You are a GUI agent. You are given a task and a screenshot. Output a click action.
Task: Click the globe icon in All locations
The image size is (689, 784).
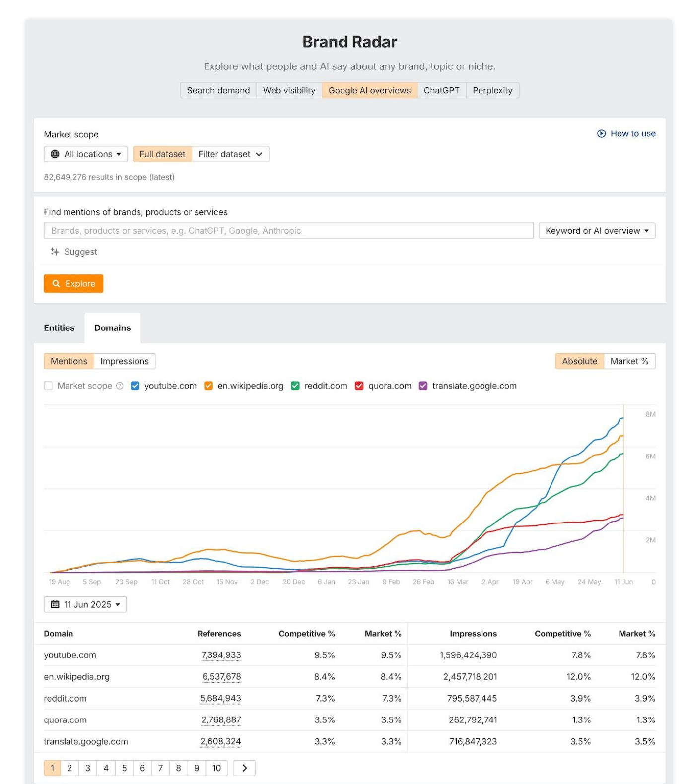(x=55, y=154)
